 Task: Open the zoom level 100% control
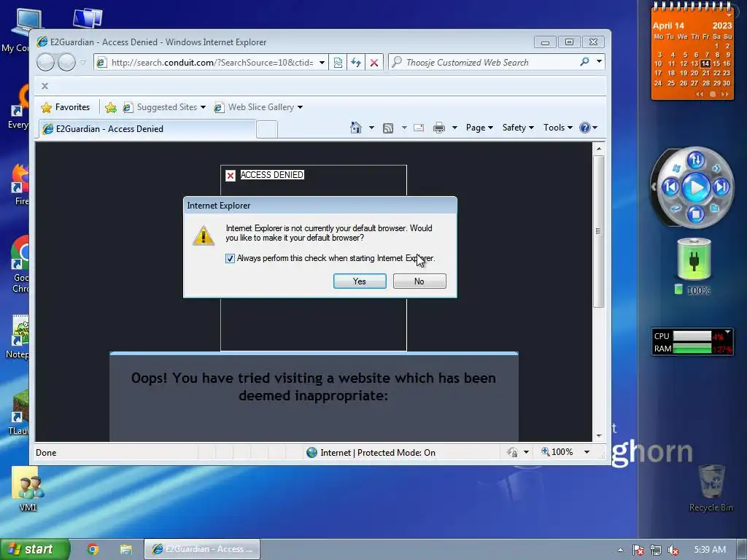click(x=557, y=452)
